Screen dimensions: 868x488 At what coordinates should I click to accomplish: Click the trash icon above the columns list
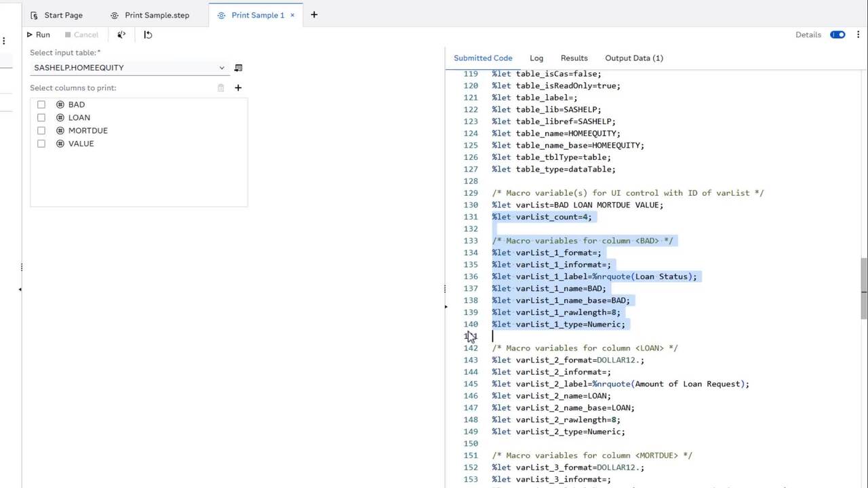[x=220, y=87]
